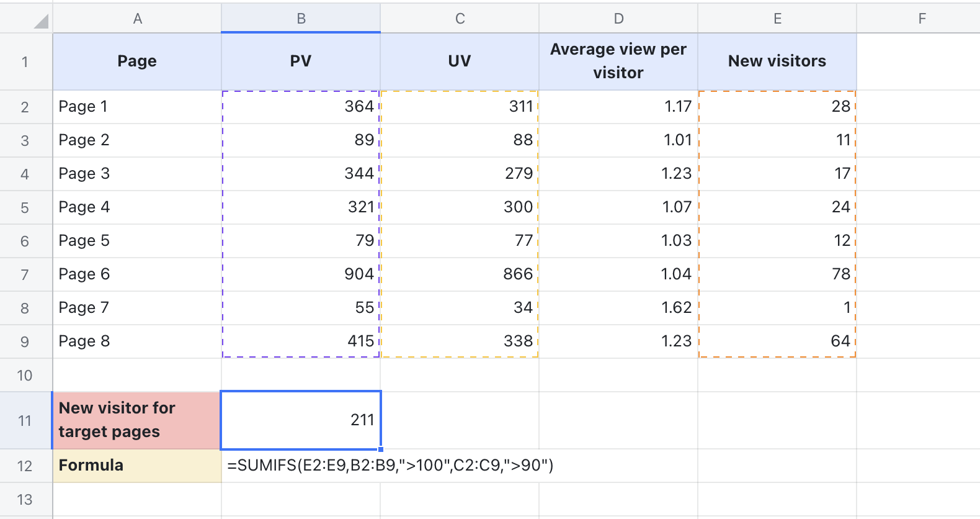980x519 pixels.
Task: Click the yellow Formula label cell
Action: pos(137,466)
